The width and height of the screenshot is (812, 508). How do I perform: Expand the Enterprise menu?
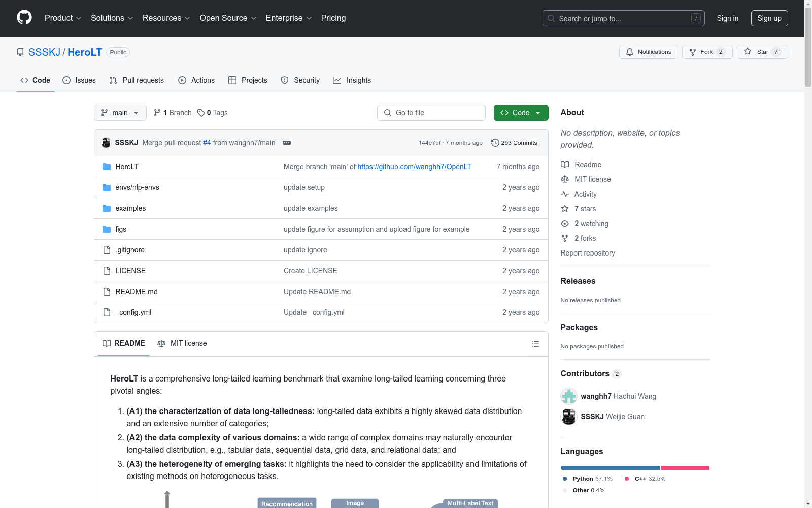(x=289, y=18)
